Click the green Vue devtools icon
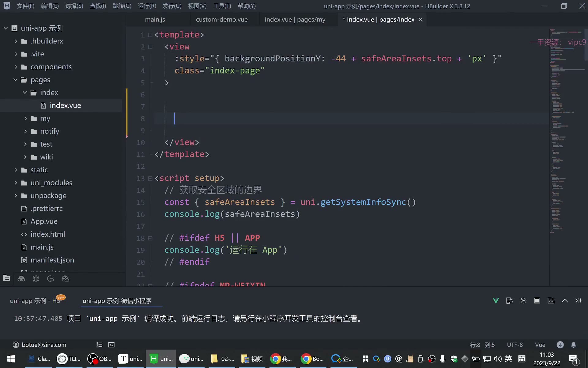The width and height of the screenshot is (588, 368). pyautogui.click(x=496, y=301)
